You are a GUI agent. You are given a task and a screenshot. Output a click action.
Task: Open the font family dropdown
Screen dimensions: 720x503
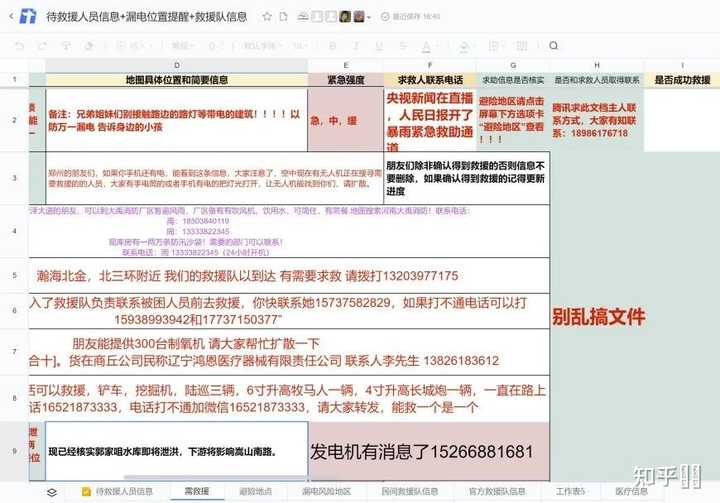[262, 45]
